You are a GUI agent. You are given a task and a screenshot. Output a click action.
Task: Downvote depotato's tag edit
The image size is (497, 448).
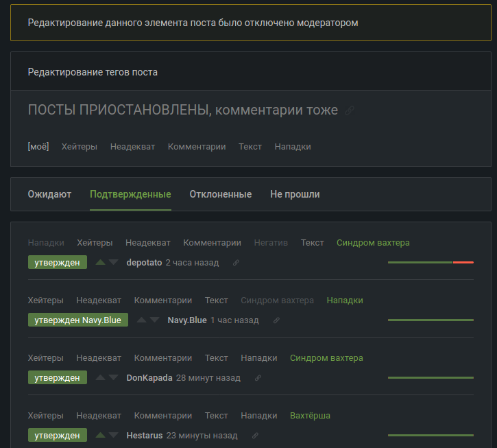pyautogui.click(x=113, y=262)
